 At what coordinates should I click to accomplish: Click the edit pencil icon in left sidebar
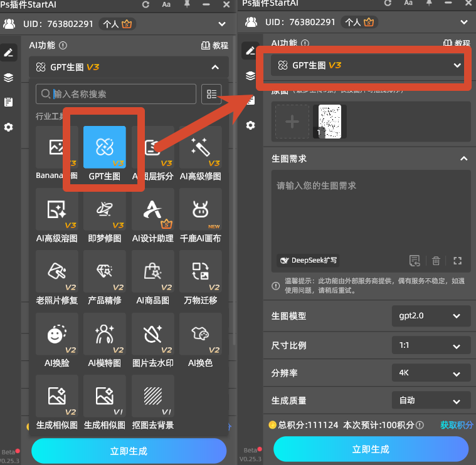click(x=9, y=53)
